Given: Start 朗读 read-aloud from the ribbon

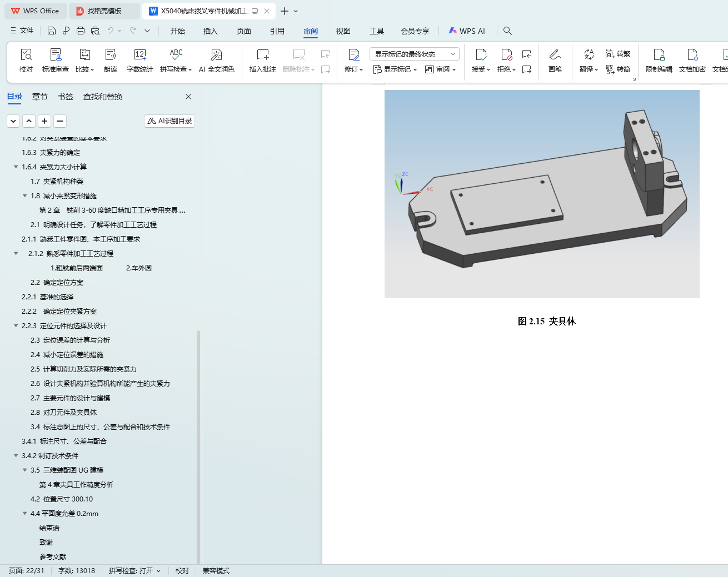Looking at the screenshot, I should point(111,61).
